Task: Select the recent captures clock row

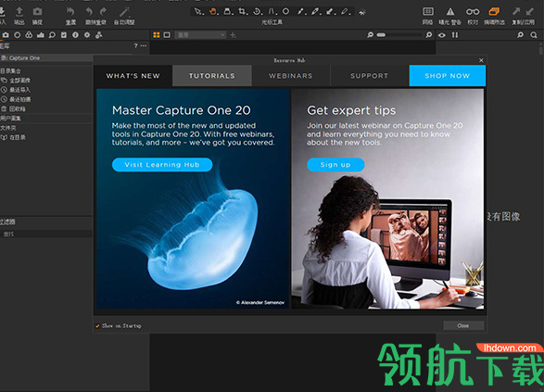Action: pyautogui.click(x=47, y=99)
